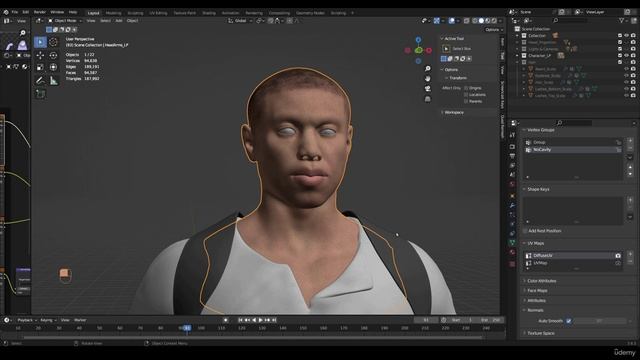Toggle camera view gizmo icon

(427, 89)
